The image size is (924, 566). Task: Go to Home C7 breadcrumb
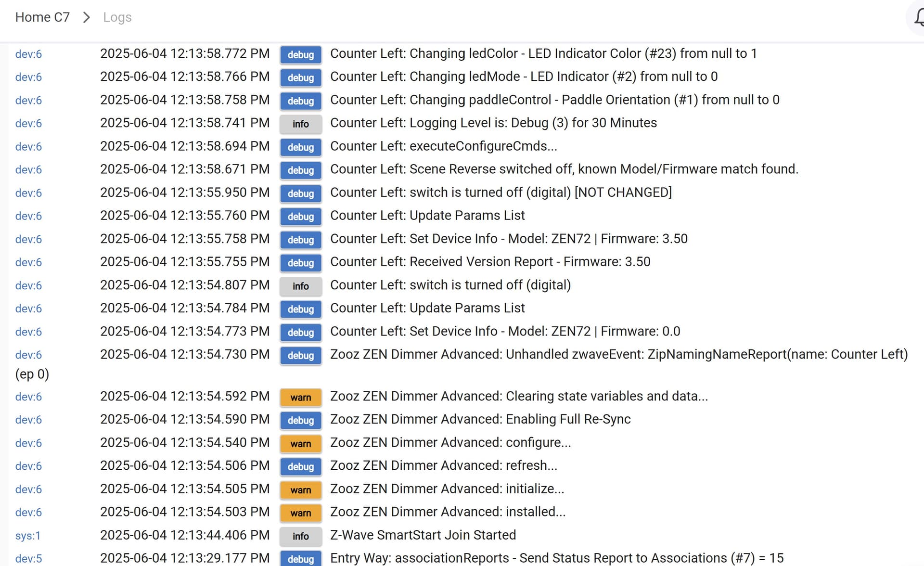coord(42,17)
